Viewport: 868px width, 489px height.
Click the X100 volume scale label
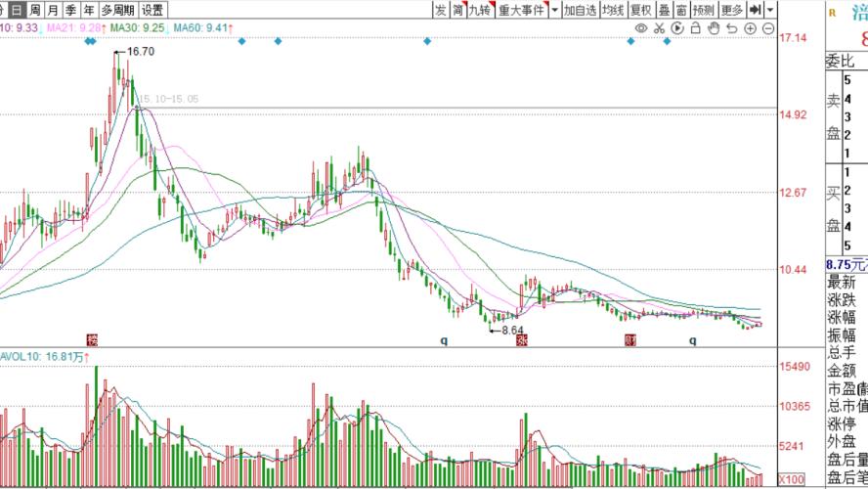(x=792, y=479)
